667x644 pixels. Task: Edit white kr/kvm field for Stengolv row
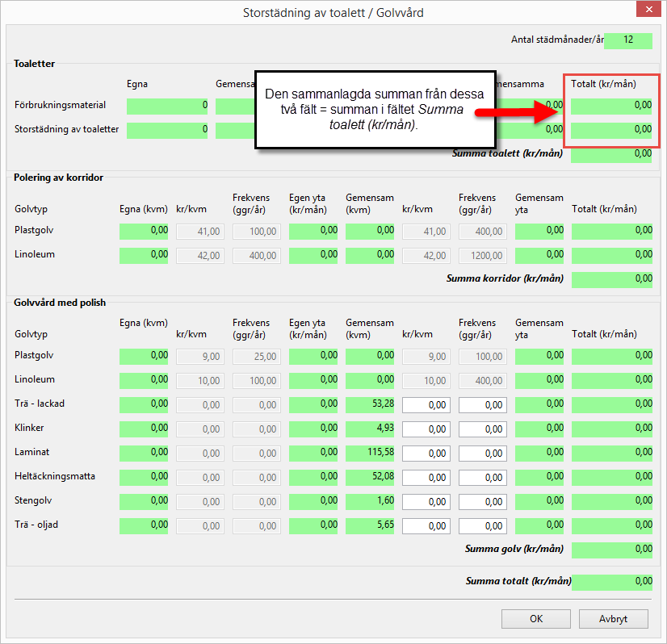pos(426,501)
